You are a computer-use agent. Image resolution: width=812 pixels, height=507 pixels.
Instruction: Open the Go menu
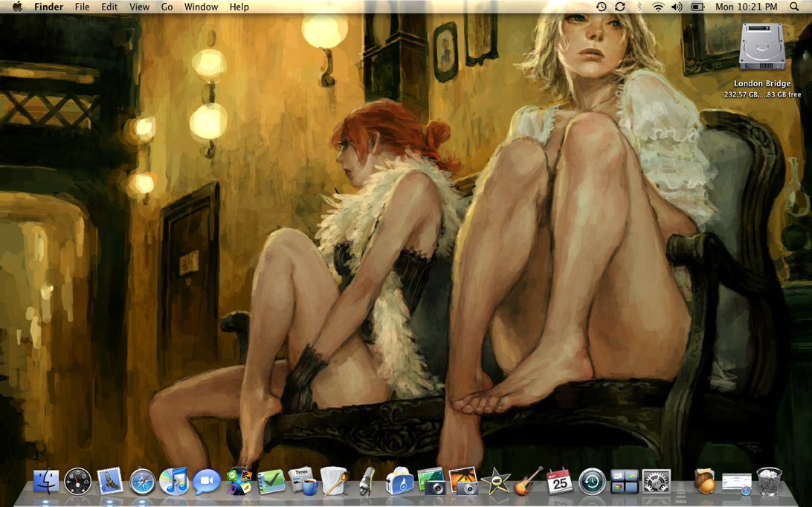point(167,7)
